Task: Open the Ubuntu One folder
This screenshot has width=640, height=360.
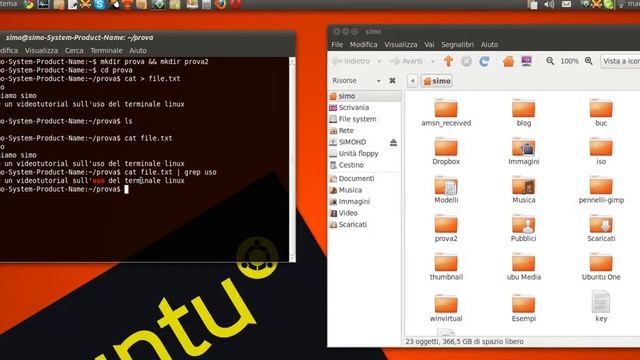Action: 601,267
